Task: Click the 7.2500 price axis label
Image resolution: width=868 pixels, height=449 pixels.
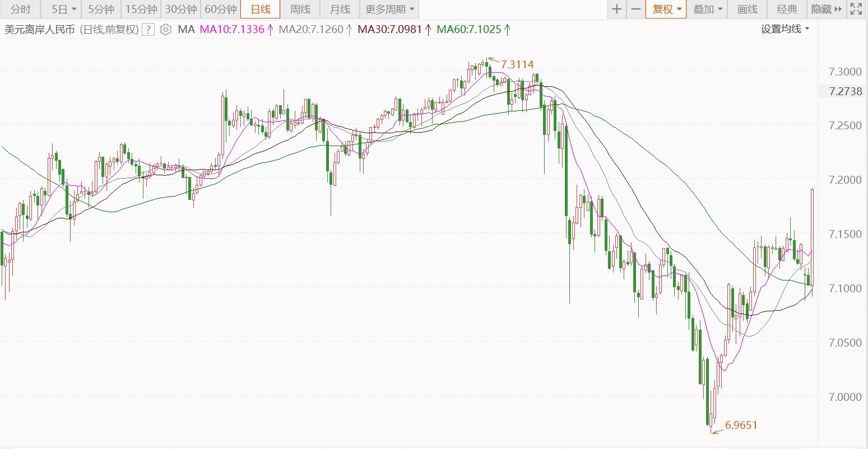Action: tap(845, 125)
